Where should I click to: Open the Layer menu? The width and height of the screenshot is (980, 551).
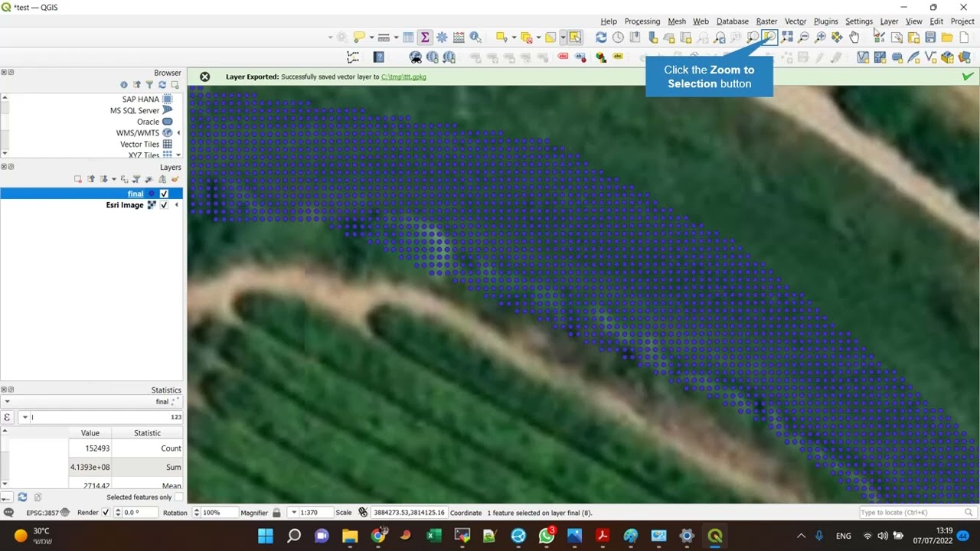(889, 21)
